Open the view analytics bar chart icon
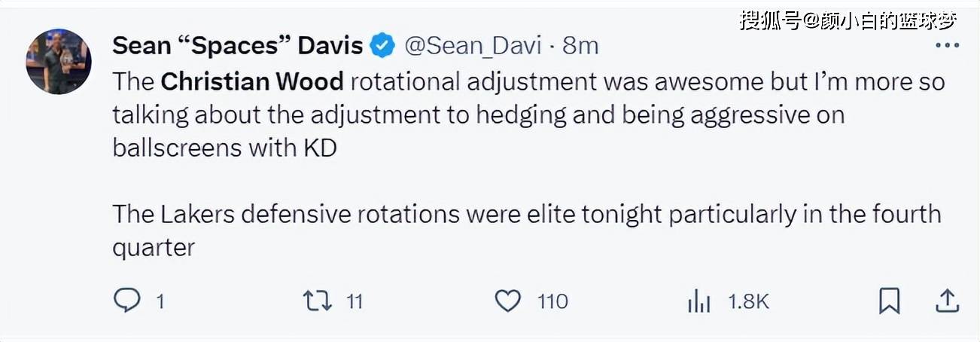The width and height of the screenshot is (980, 342). point(698,302)
